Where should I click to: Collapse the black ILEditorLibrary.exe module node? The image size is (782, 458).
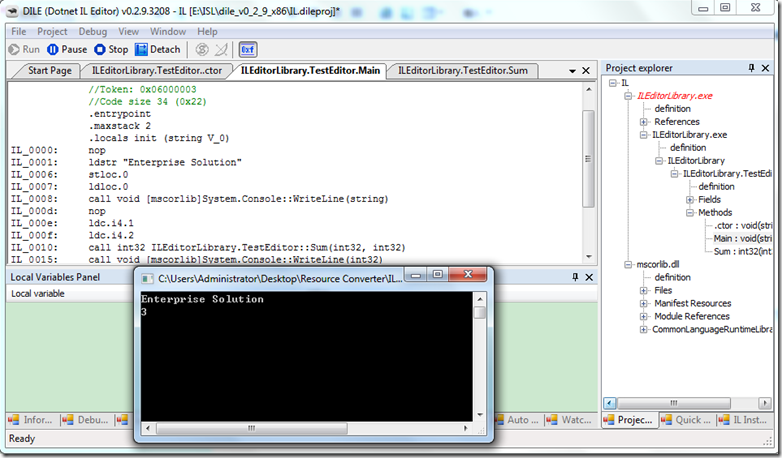[x=643, y=135]
